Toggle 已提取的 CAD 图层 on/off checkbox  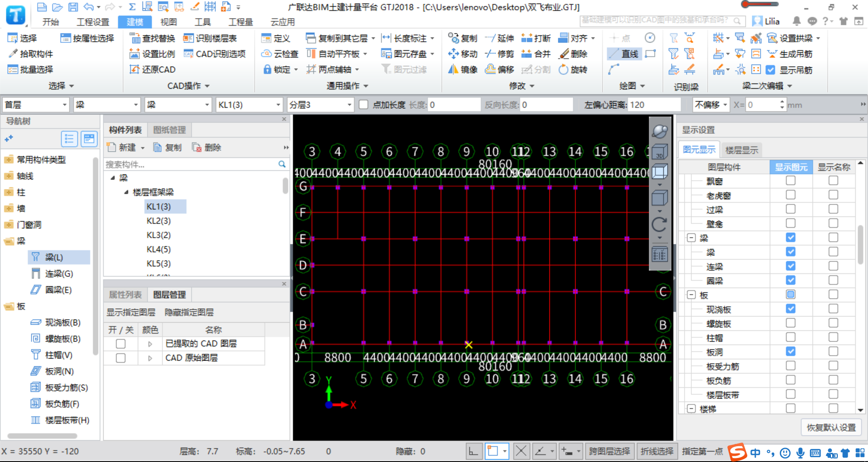tap(121, 344)
